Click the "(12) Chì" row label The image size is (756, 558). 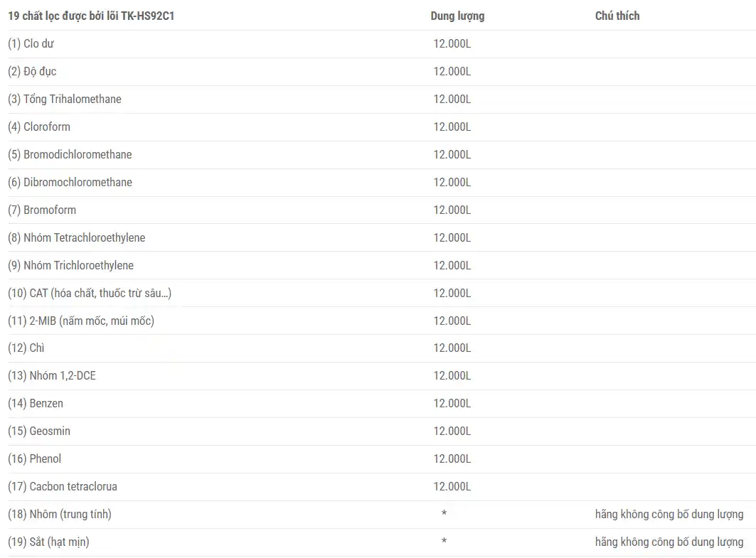(26, 348)
